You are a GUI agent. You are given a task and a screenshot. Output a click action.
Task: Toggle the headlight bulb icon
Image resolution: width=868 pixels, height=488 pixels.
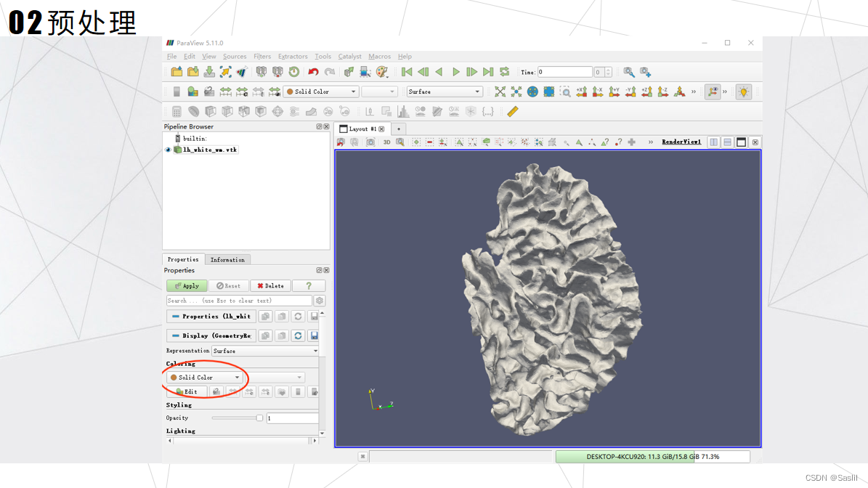743,91
